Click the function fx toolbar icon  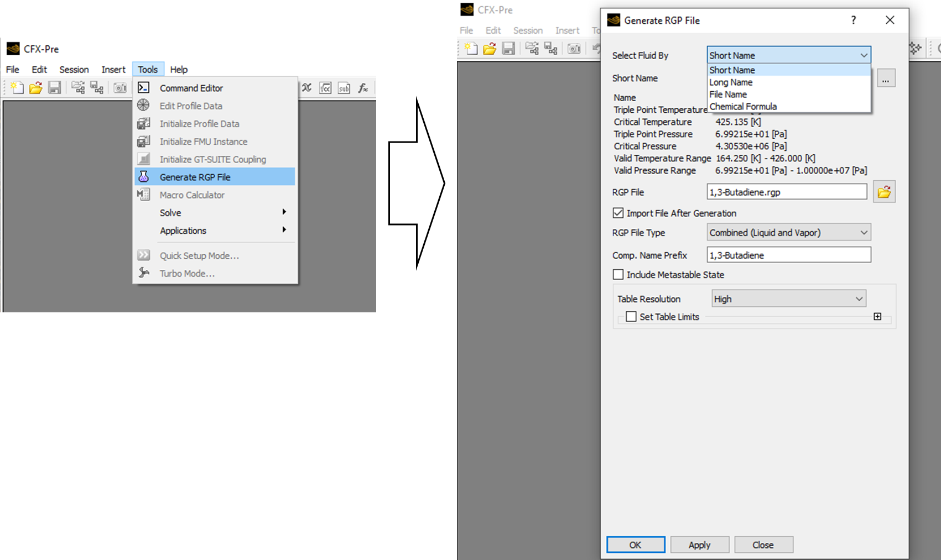(363, 87)
